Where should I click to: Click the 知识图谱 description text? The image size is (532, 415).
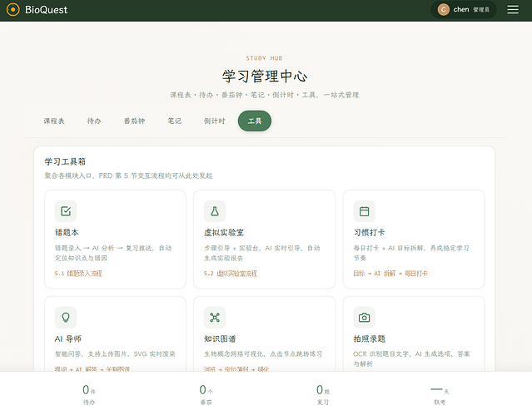pos(263,354)
